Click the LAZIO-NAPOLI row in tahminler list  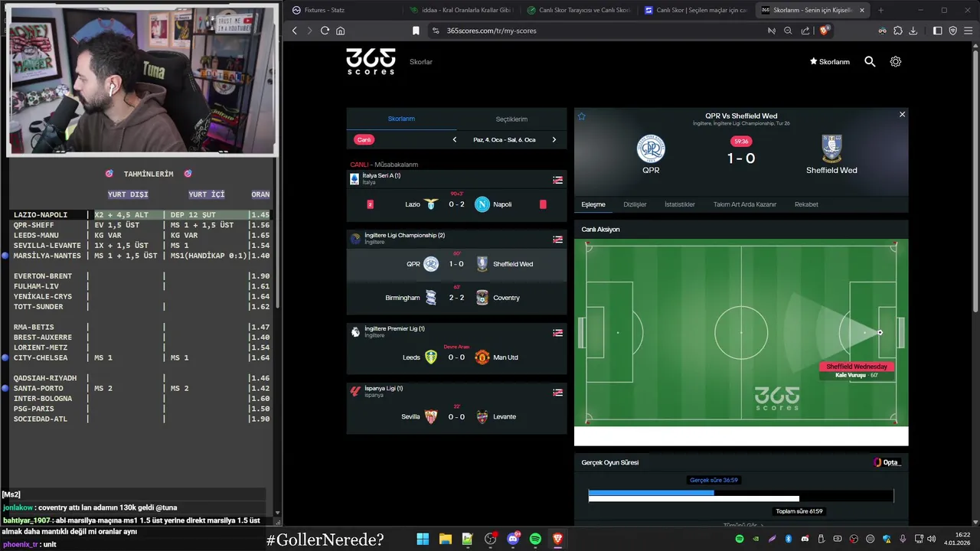point(142,215)
